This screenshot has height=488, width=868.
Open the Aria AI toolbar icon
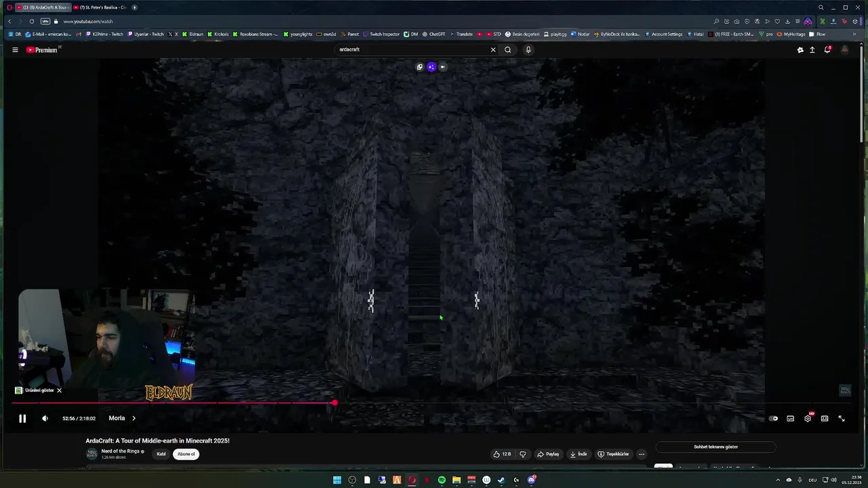tap(808, 22)
